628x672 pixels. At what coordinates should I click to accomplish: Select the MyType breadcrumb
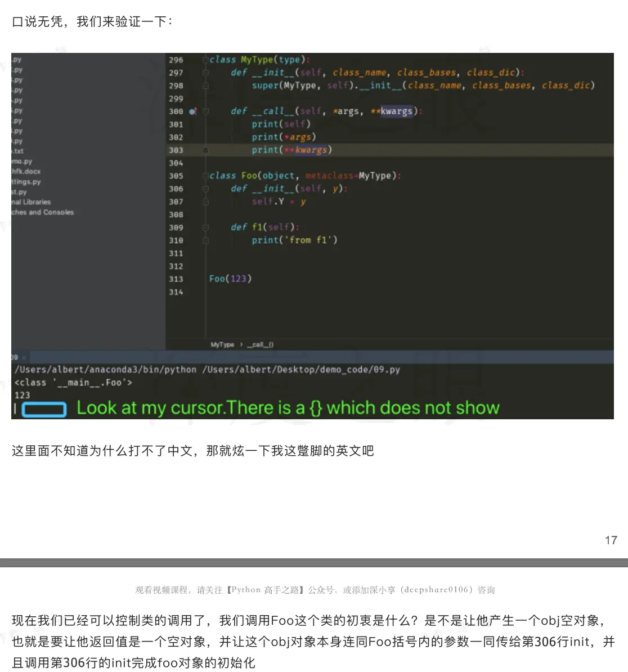pyautogui.click(x=222, y=344)
